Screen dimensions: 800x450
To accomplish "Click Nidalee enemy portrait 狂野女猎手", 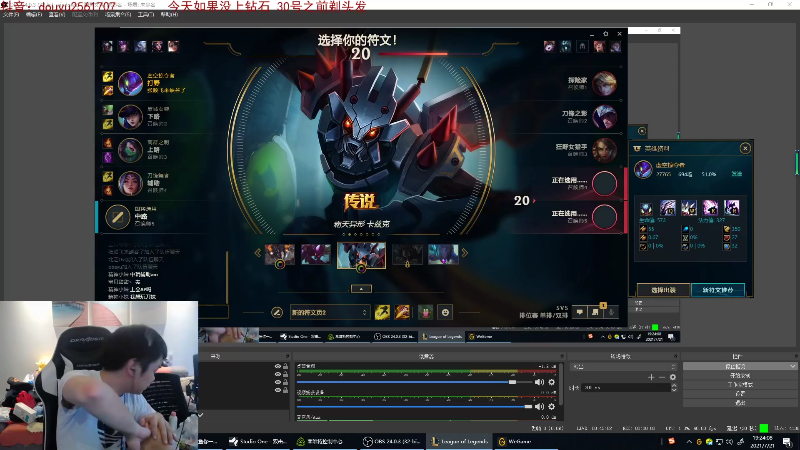I will click(605, 150).
